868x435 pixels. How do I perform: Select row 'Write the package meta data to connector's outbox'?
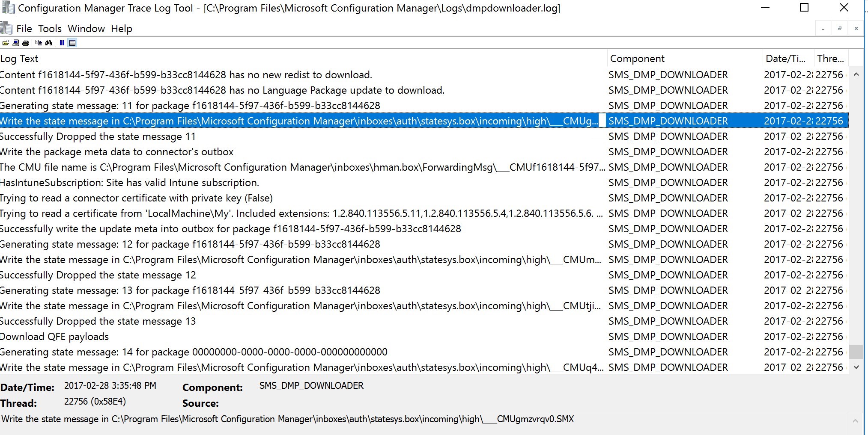424,152
